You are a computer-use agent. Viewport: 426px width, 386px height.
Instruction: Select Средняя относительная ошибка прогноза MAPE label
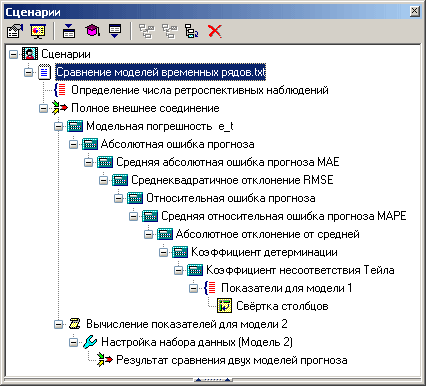tap(284, 216)
